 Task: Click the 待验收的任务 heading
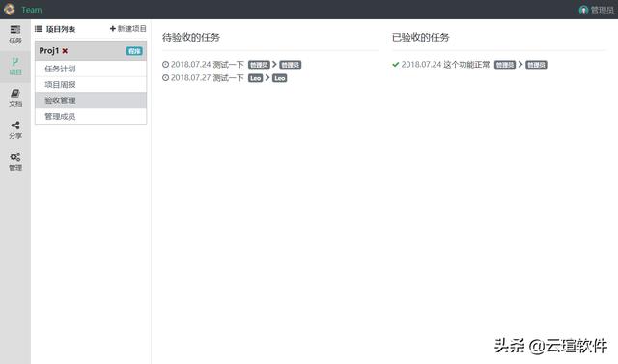click(191, 38)
